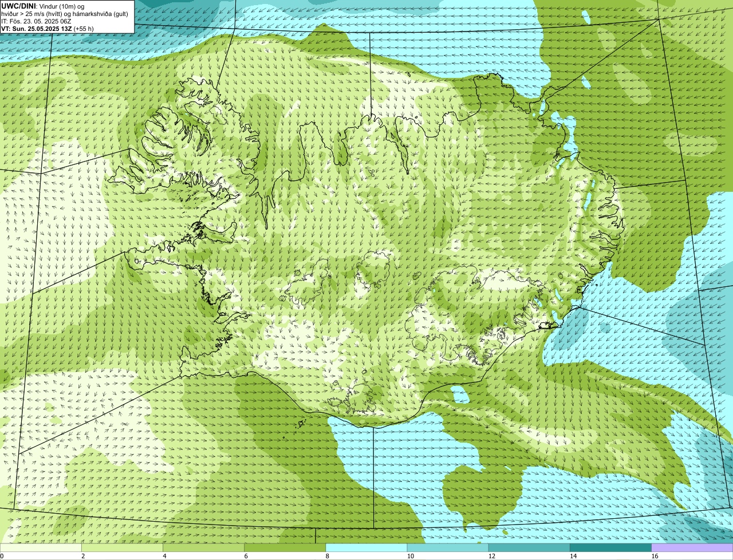Click the legend scale value 8
The image size is (733, 560).
[x=327, y=556]
